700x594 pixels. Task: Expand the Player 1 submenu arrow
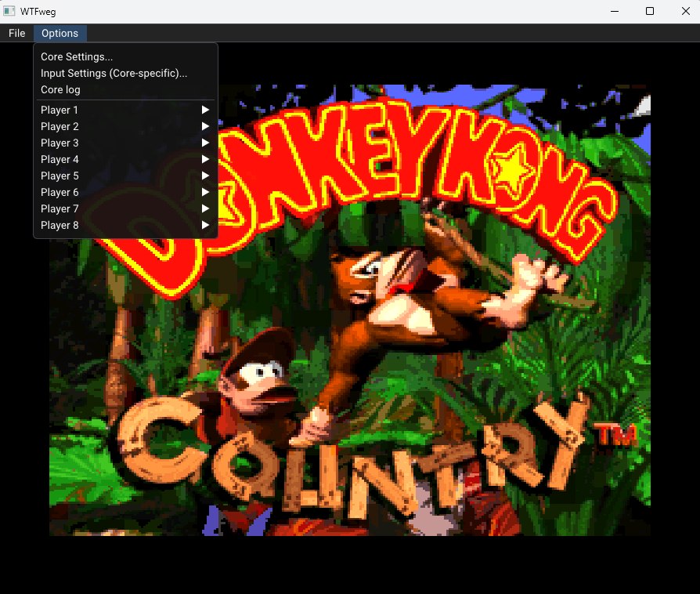coord(205,110)
